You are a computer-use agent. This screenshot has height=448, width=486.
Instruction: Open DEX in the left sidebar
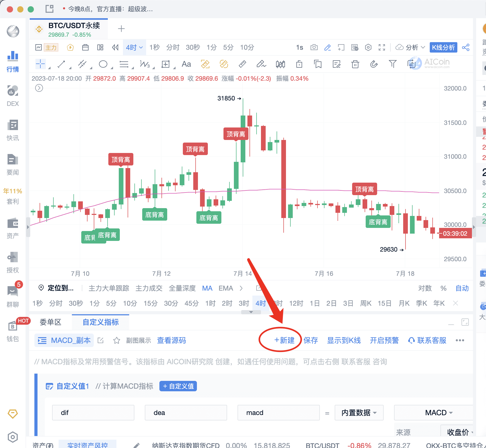[13, 96]
